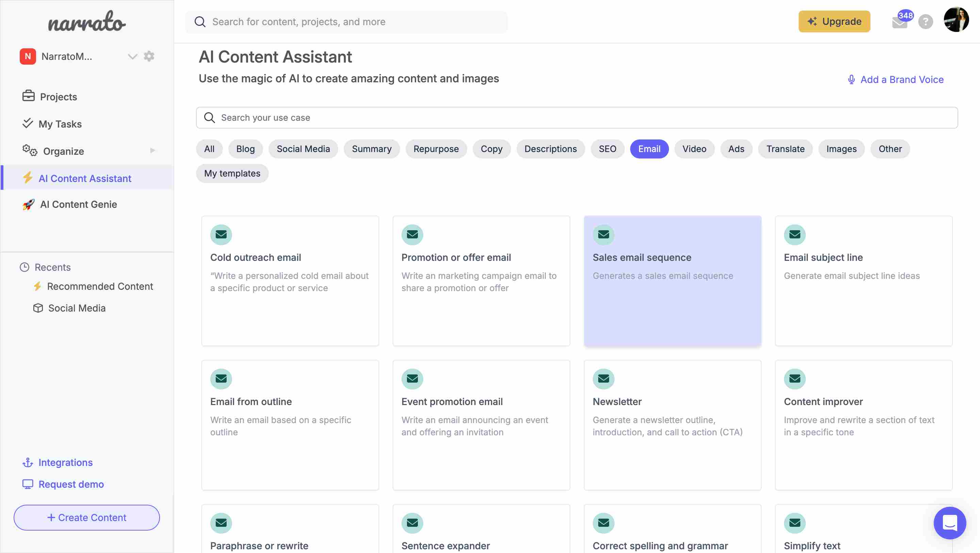Expand the Recents section
Image resolution: width=980 pixels, height=553 pixels.
point(52,267)
